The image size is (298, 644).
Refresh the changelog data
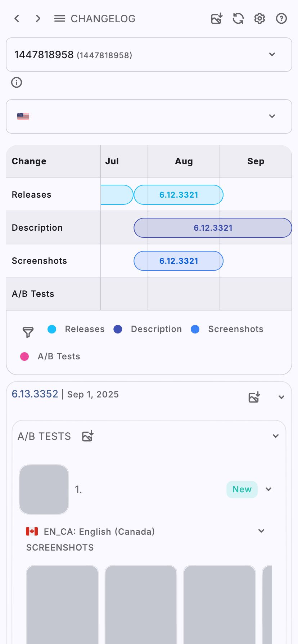(x=238, y=18)
